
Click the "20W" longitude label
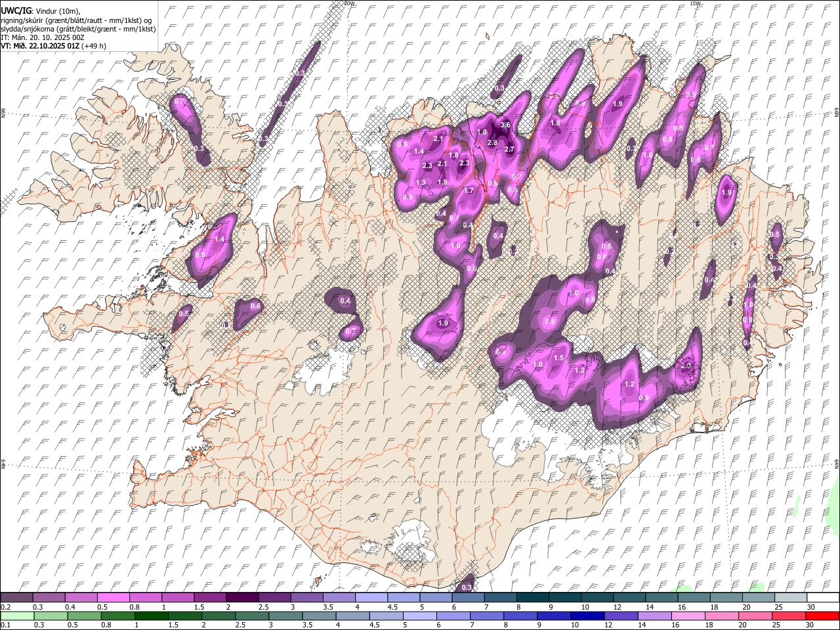(349, 3)
